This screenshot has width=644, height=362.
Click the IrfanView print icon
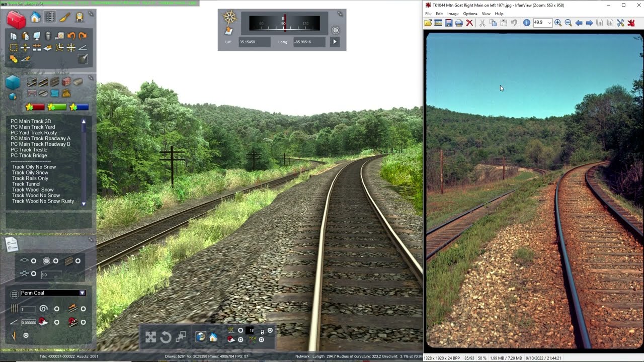pyautogui.click(x=459, y=23)
